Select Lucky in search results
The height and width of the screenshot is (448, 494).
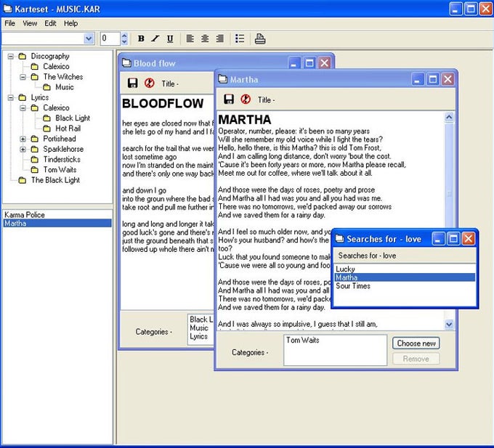tap(405, 269)
